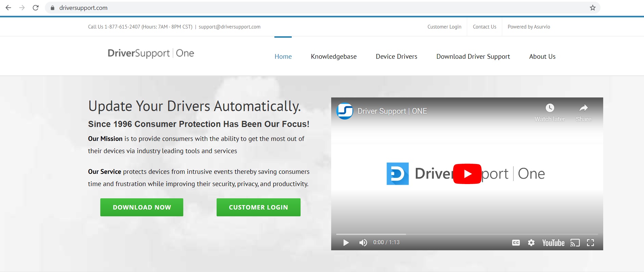The image size is (644, 272).
Task: Click the Call Us phone number text
Action: click(140, 27)
